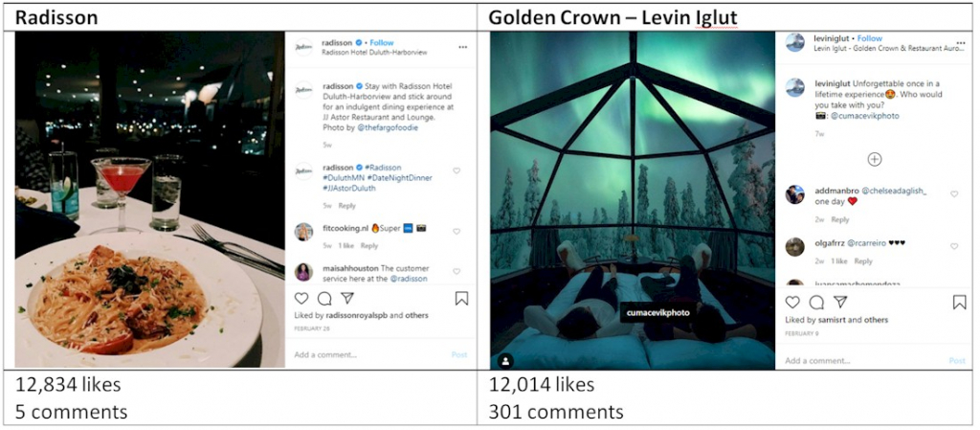Like the levinigIut post with heart icon

click(792, 303)
